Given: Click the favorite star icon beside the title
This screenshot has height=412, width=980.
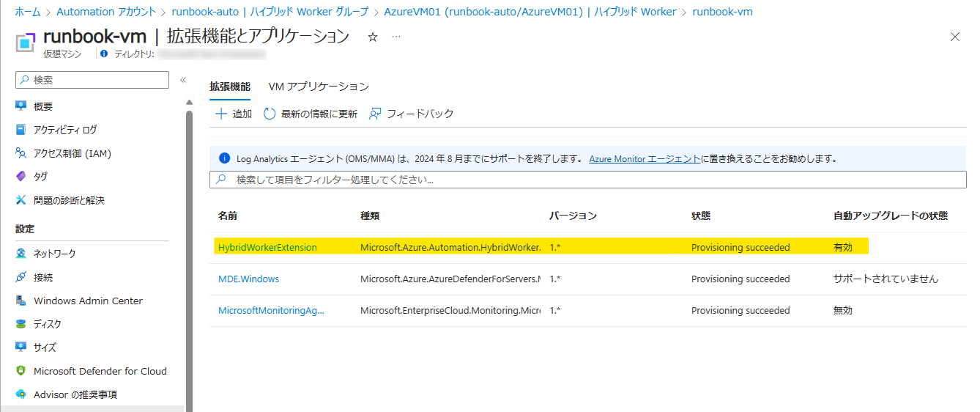Looking at the screenshot, I should tap(373, 37).
